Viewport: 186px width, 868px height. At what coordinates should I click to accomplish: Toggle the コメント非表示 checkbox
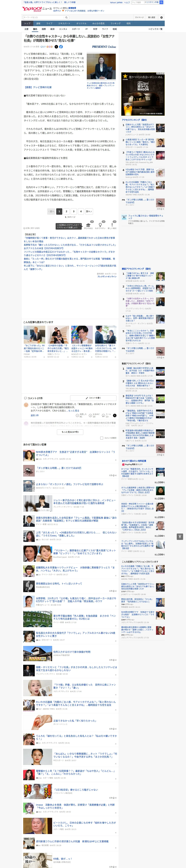tap(102, 438)
